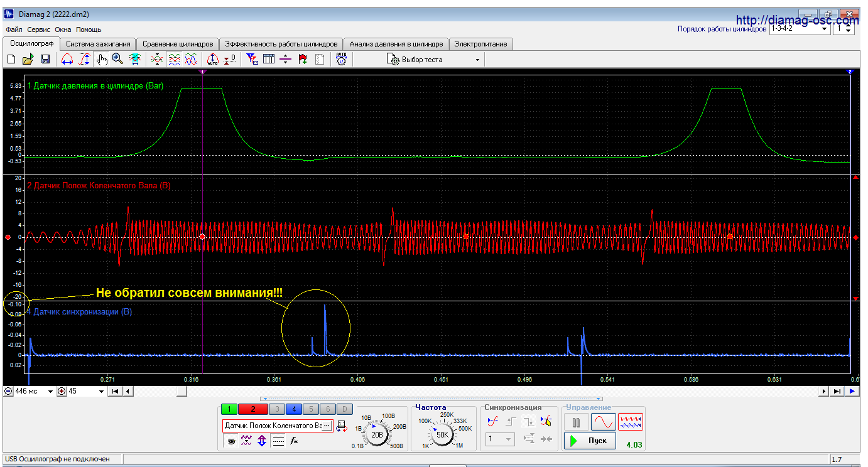
Task: Click the plus zoom-in circle icon
Action: click(62, 391)
